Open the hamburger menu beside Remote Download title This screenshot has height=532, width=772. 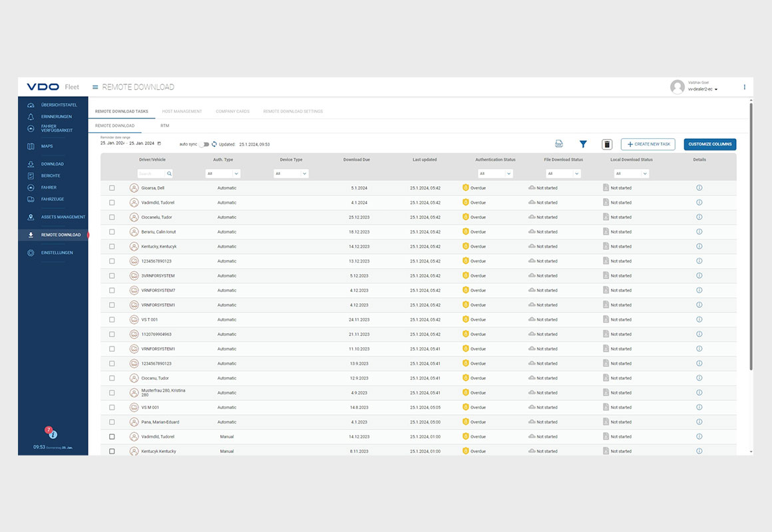click(x=95, y=87)
